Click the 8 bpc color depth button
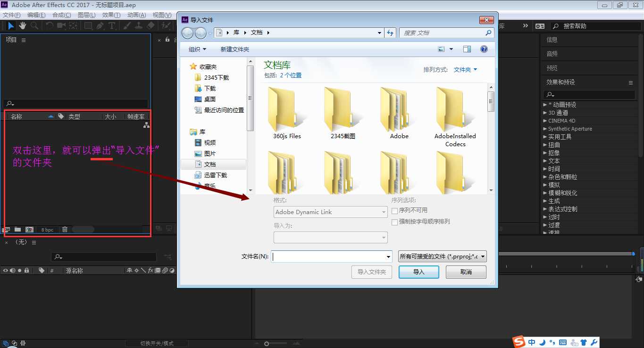 [47, 230]
